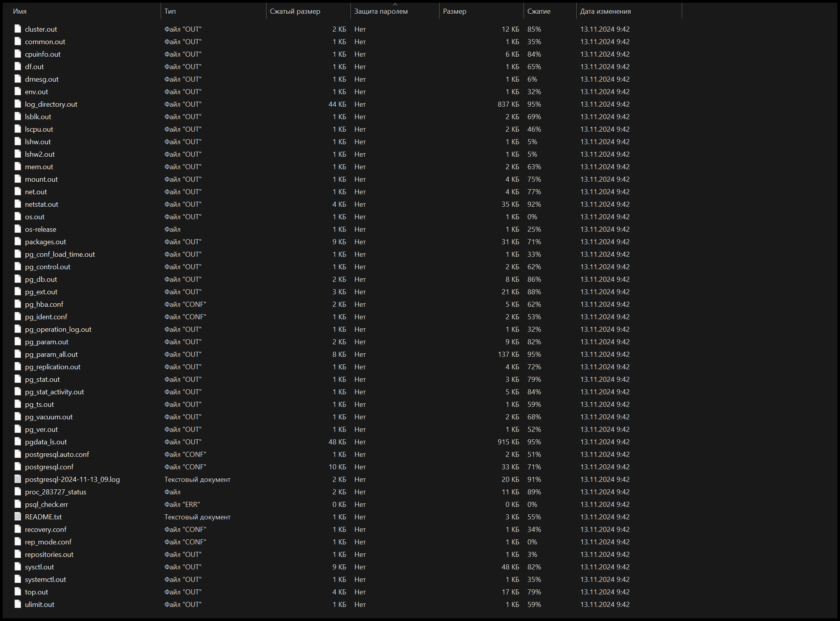
Task: Sort by Дата изменения column header
Action: coord(605,11)
